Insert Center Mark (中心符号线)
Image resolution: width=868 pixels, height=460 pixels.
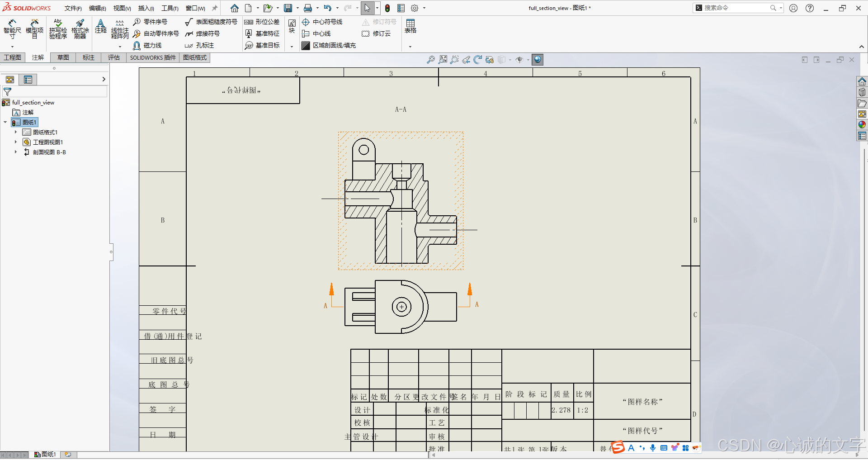point(322,22)
